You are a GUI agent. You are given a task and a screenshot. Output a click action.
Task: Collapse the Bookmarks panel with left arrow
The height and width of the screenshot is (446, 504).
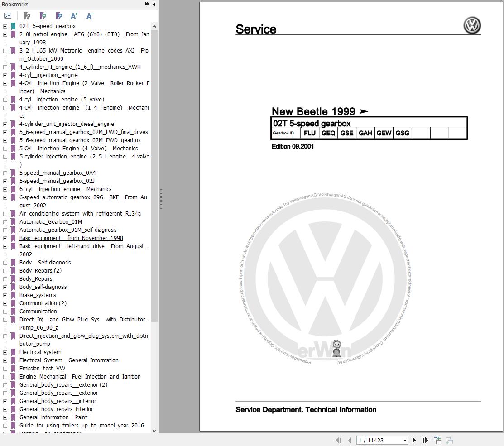154,4
